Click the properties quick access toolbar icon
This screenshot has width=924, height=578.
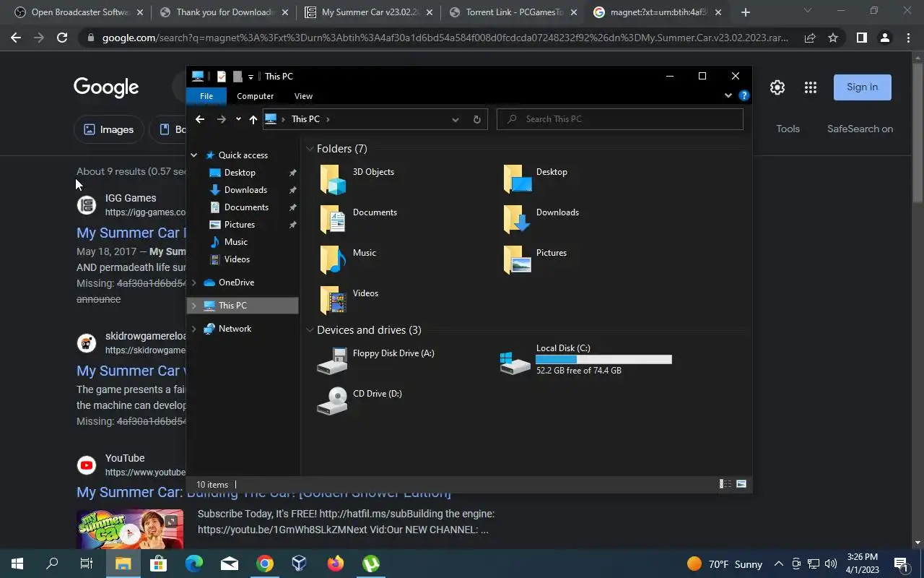tap(222, 77)
